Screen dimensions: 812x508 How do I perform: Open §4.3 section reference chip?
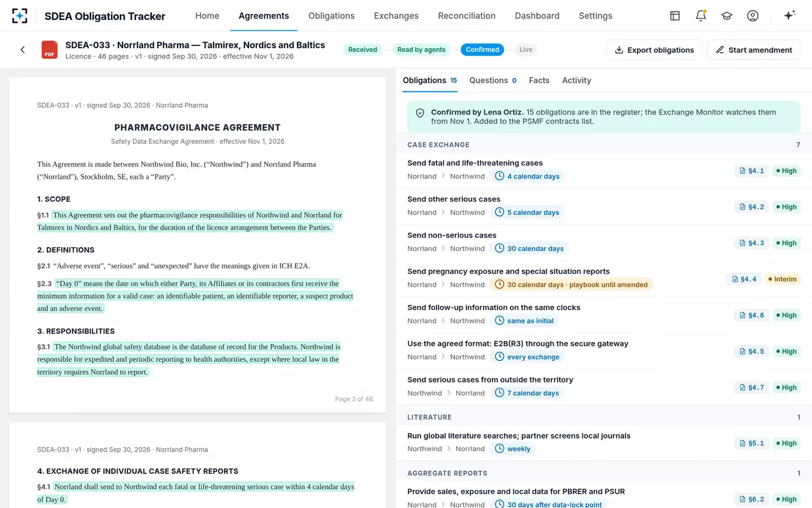752,243
